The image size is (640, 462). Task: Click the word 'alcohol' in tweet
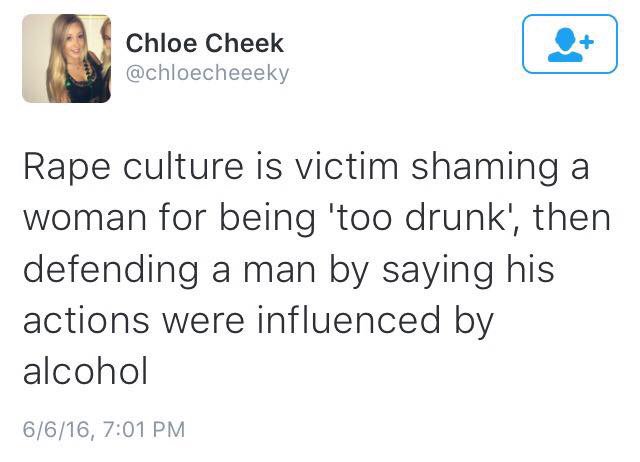tap(85, 371)
